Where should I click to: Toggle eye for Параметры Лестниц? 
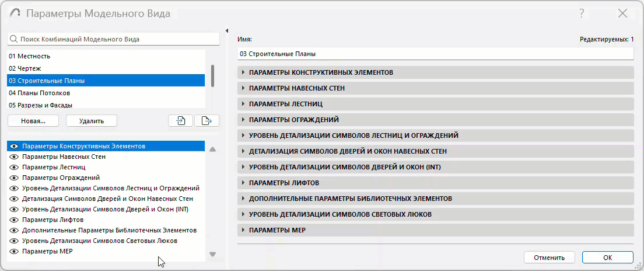(15, 168)
